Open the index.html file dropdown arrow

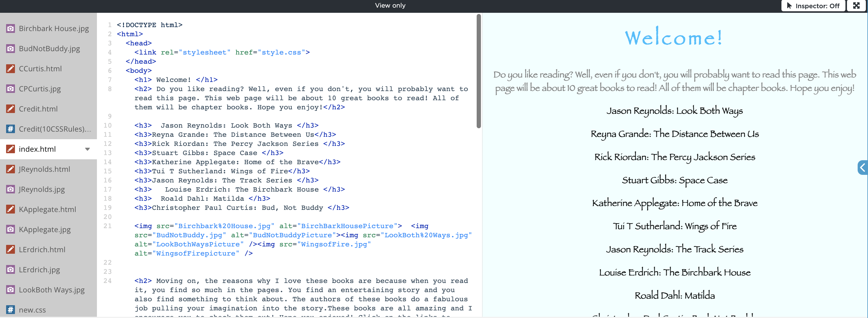pos(87,149)
